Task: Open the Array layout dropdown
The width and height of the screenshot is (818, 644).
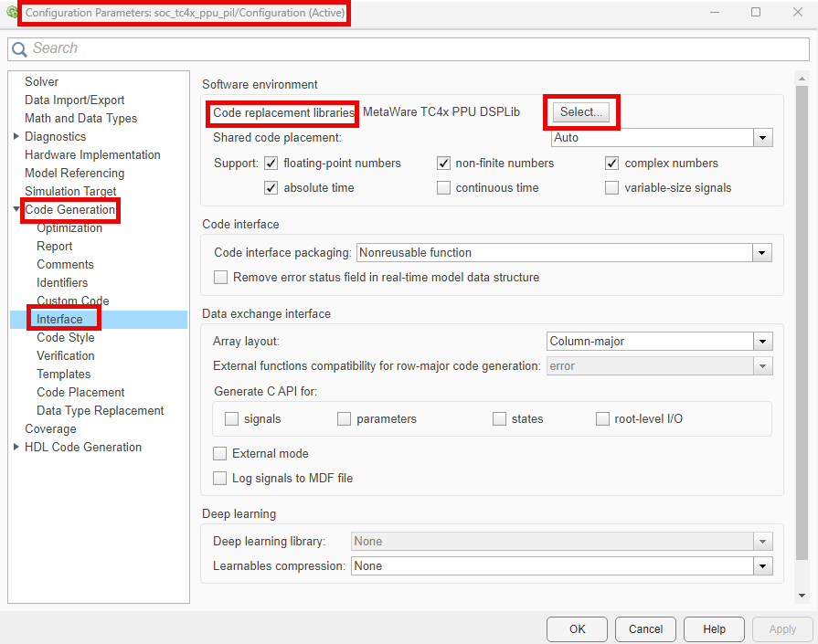Action: click(762, 342)
